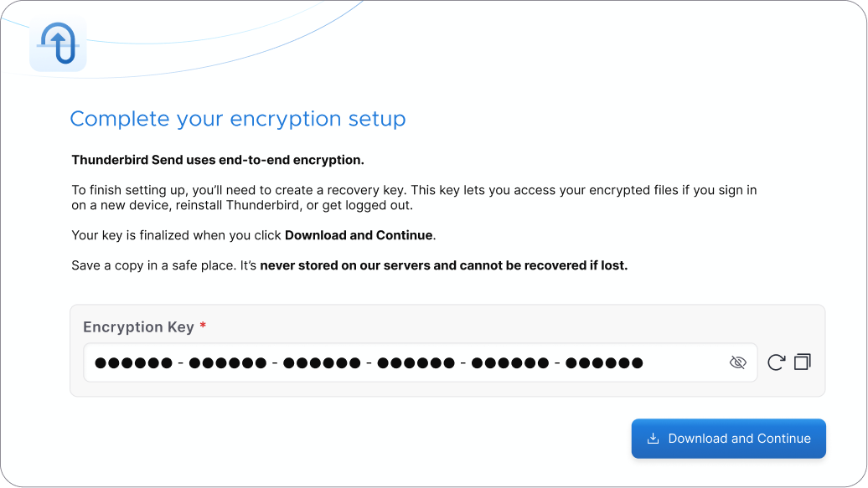This screenshot has height=488, width=868.
Task: Regenerate the encryption key
Action: pyautogui.click(x=777, y=362)
